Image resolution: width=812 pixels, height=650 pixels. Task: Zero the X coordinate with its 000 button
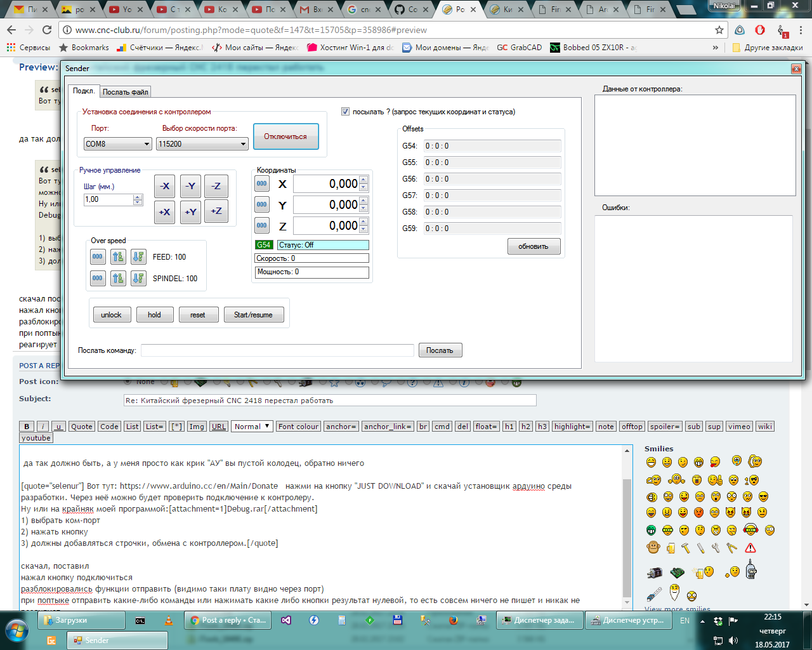click(262, 184)
